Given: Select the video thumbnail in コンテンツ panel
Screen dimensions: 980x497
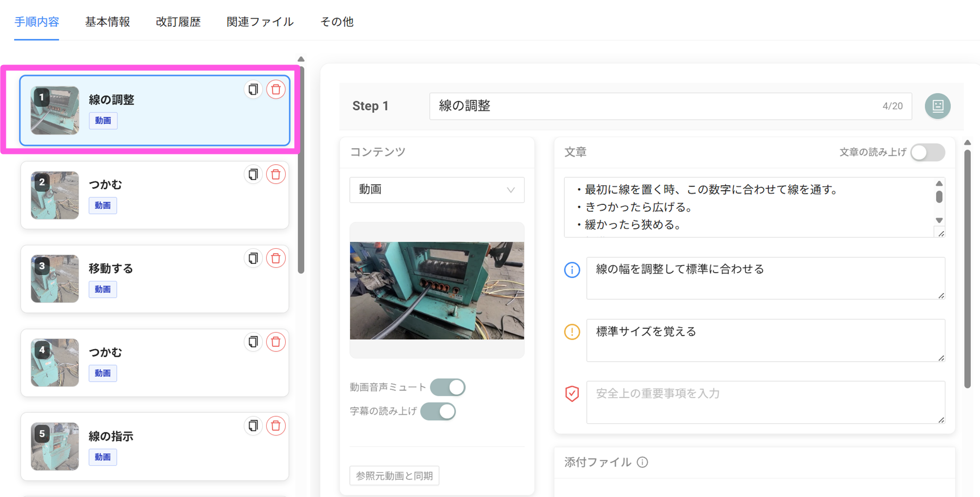Looking at the screenshot, I should click(437, 290).
